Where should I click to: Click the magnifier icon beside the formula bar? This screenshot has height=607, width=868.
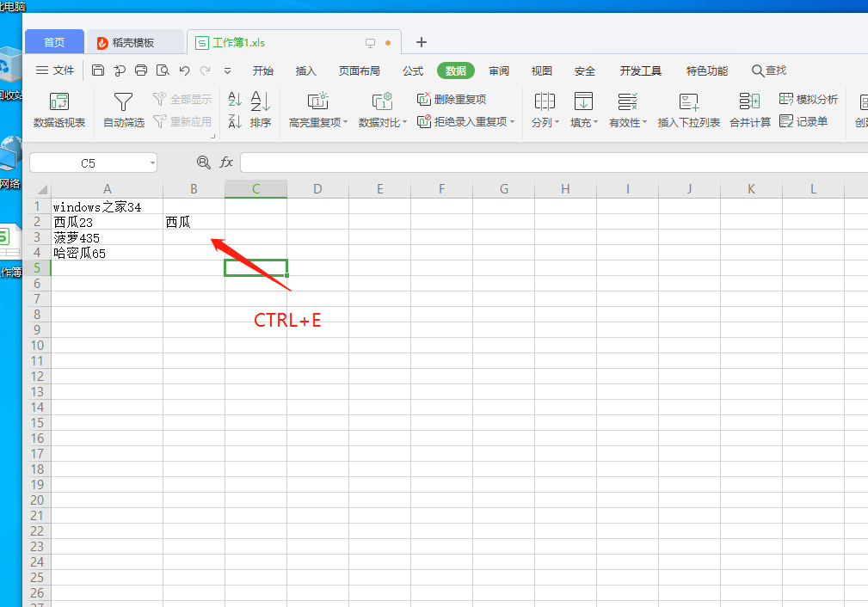point(201,162)
